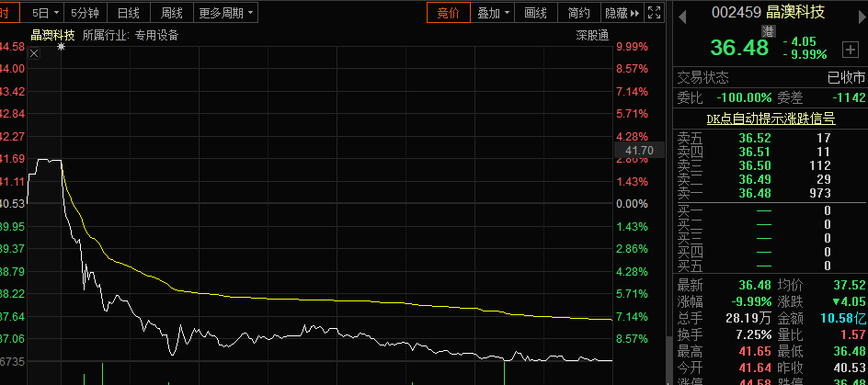This screenshot has width=868, height=385.
Task: Switch to 周线 weekly chart tab
Action: 171,13
